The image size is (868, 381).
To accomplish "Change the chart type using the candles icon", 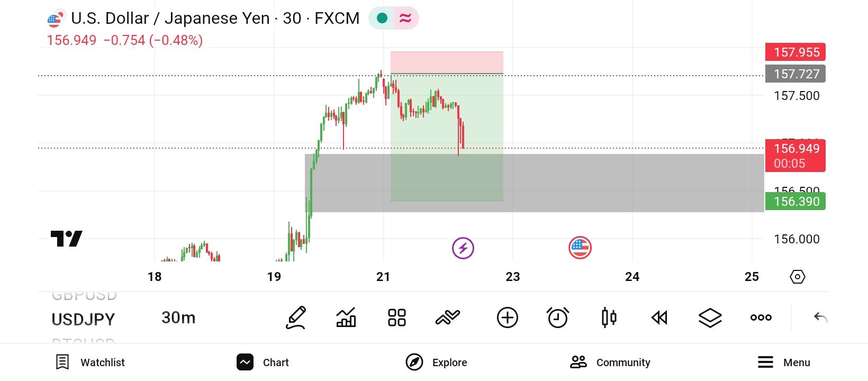I will click(609, 317).
